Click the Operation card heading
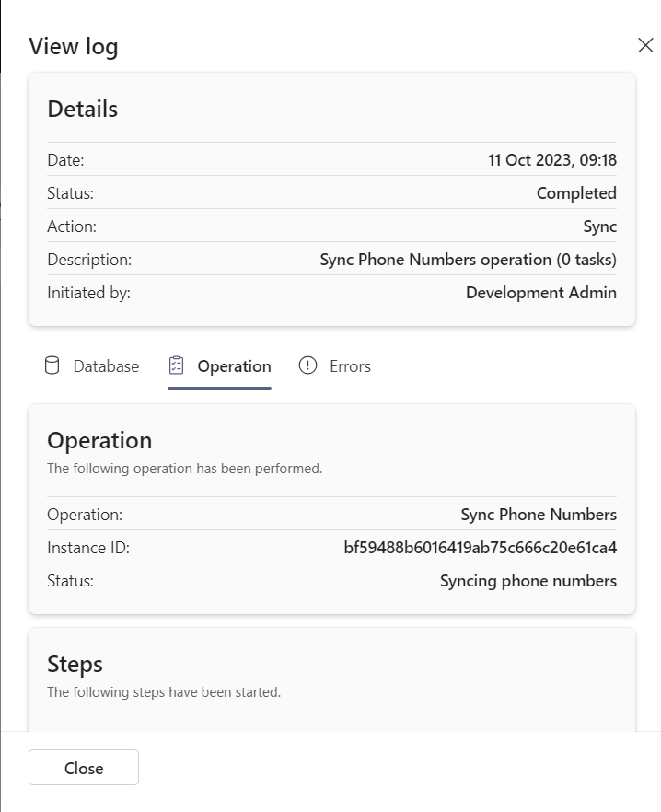This screenshot has height=812, width=661. pos(99,440)
